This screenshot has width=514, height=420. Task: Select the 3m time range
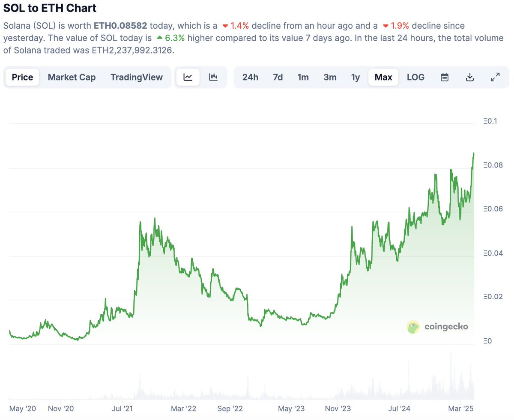(330, 77)
